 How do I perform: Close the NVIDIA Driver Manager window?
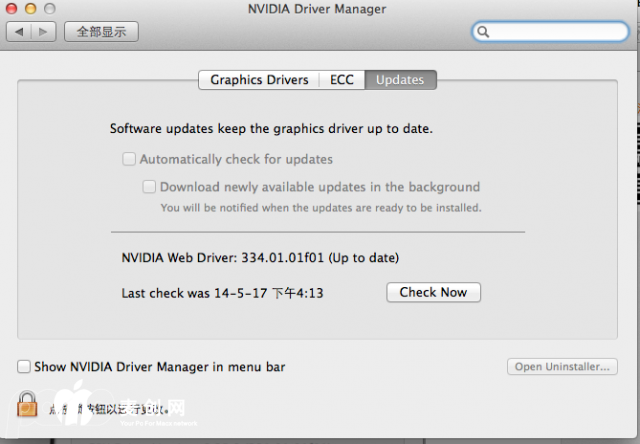tap(13, 9)
